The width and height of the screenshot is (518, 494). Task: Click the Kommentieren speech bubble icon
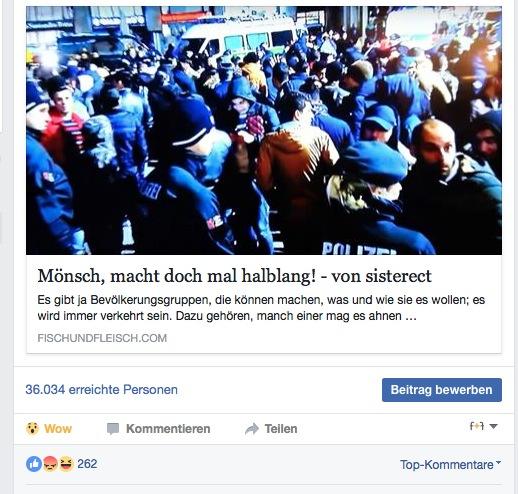click(113, 429)
